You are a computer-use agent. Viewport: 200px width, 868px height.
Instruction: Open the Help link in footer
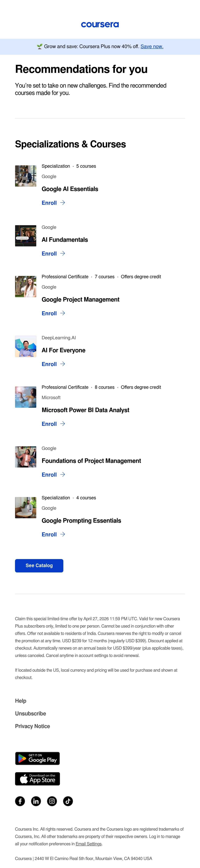[20, 701]
